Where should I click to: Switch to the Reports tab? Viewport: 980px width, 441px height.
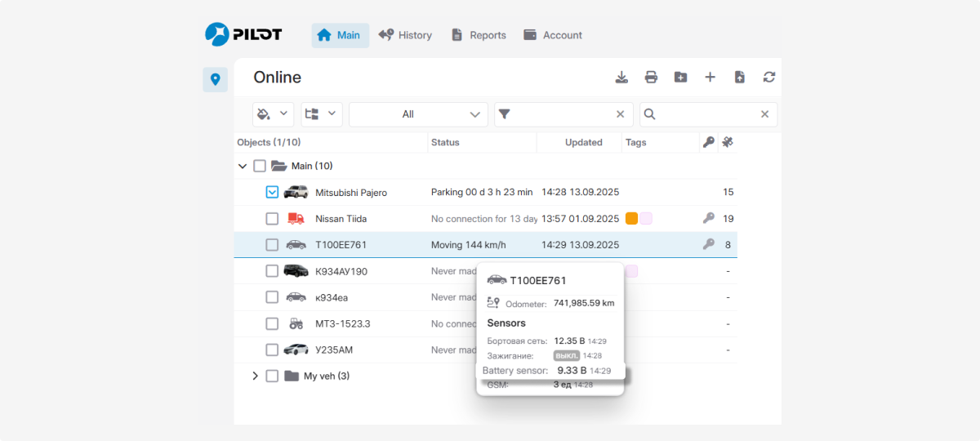point(479,35)
